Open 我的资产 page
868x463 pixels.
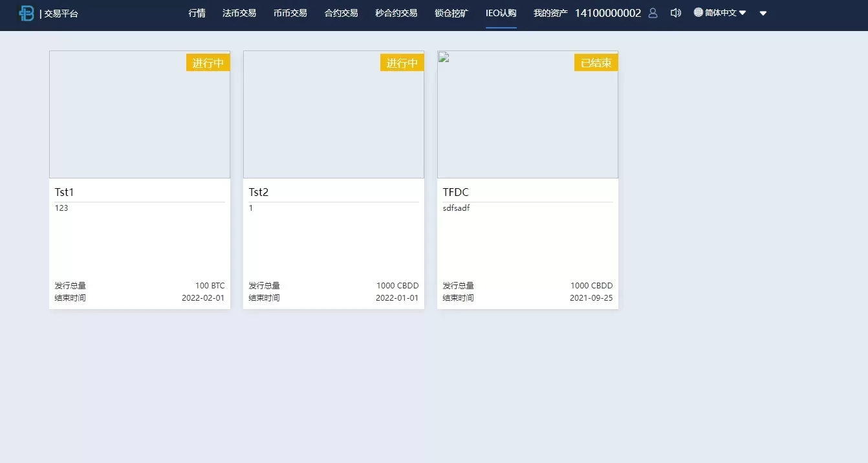[550, 13]
